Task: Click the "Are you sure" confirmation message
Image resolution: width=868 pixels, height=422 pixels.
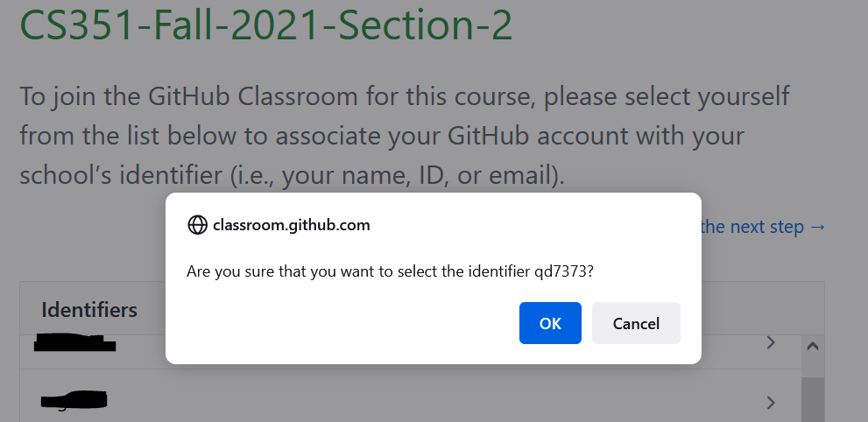Action: tap(391, 272)
